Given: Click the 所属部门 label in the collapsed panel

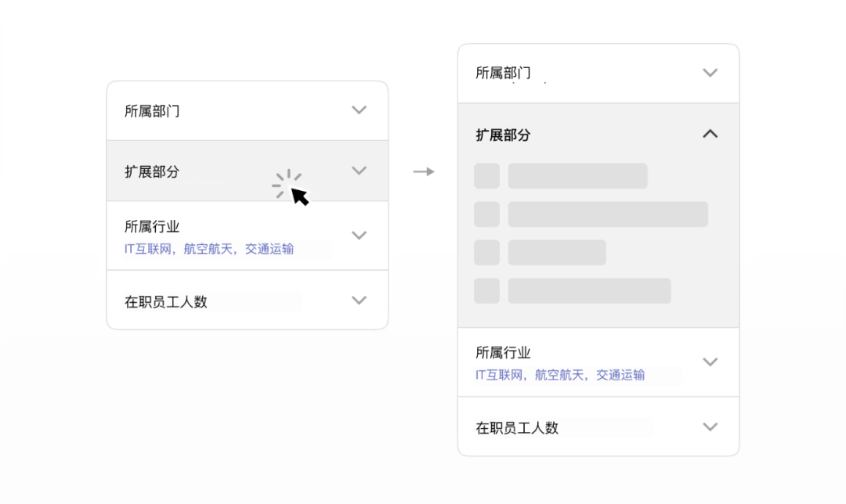Looking at the screenshot, I should pos(152,111).
